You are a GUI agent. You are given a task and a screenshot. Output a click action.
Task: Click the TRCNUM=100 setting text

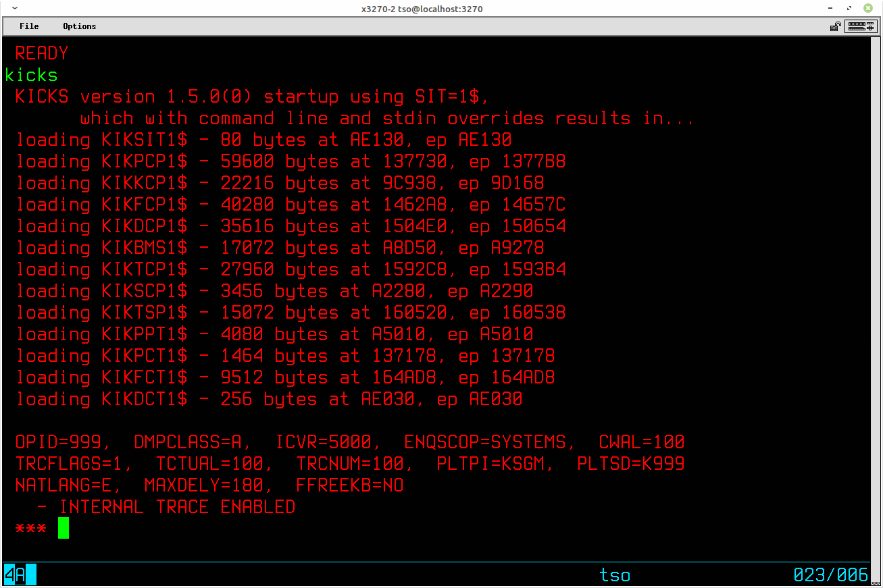click(x=350, y=464)
